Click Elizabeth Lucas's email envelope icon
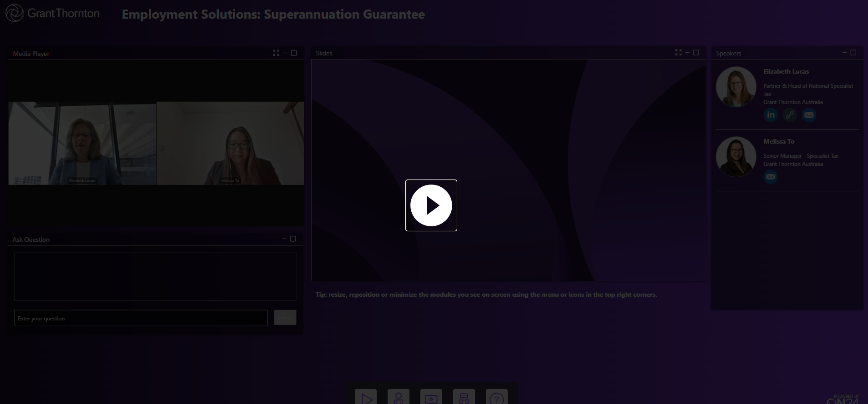This screenshot has height=404, width=868. click(x=808, y=115)
